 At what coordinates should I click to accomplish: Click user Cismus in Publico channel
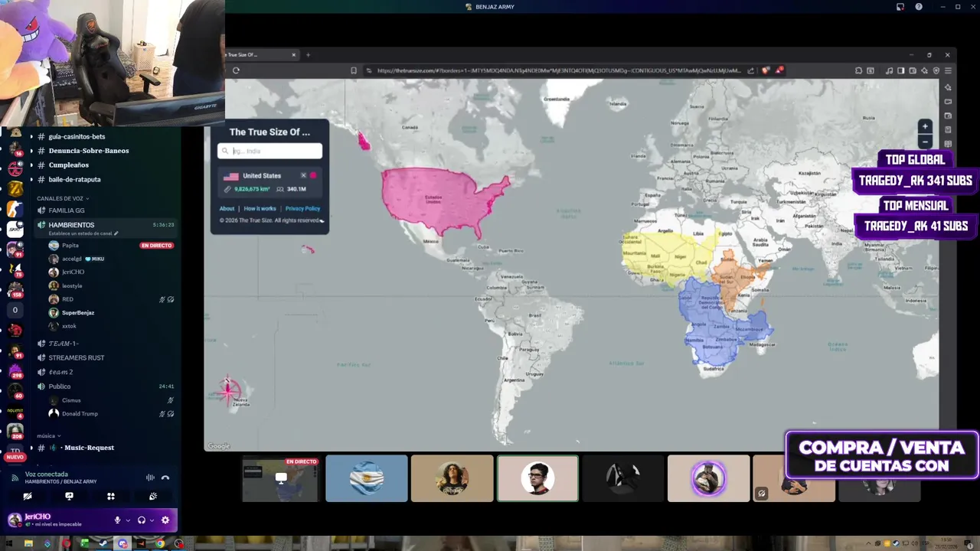71,400
